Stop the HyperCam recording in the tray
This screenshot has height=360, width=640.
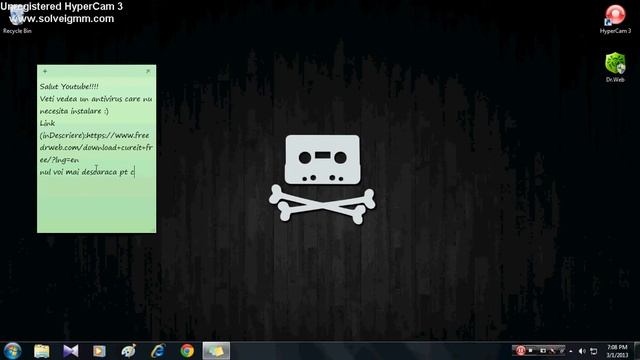(x=531, y=350)
